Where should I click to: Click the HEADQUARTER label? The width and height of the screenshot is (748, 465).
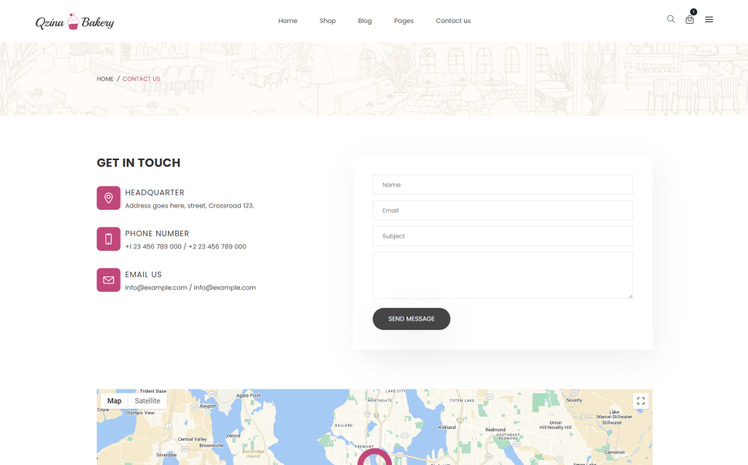(155, 192)
